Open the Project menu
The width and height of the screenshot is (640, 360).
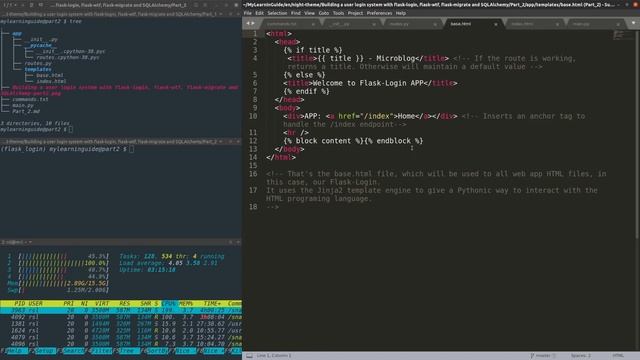[x=355, y=13]
